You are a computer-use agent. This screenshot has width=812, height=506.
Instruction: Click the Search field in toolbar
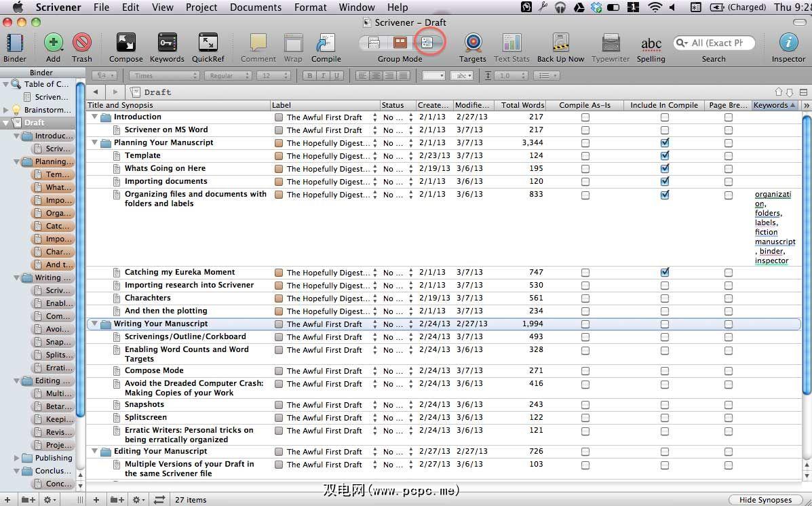(717, 43)
